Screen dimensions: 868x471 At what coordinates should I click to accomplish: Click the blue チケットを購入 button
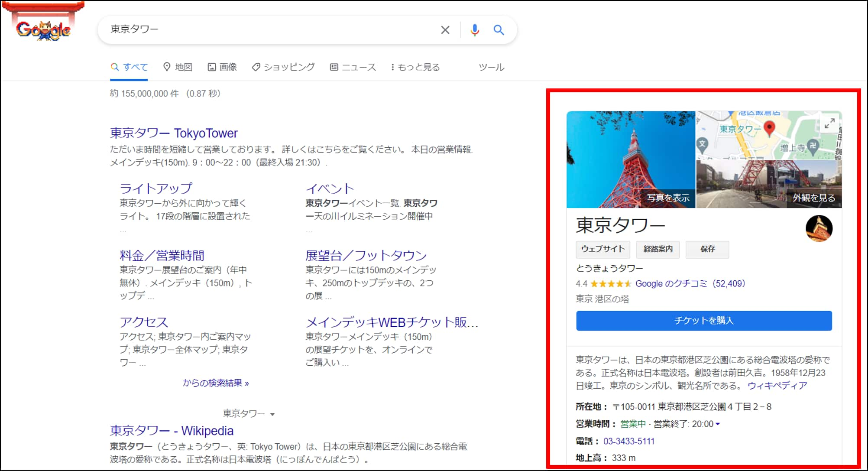point(704,321)
